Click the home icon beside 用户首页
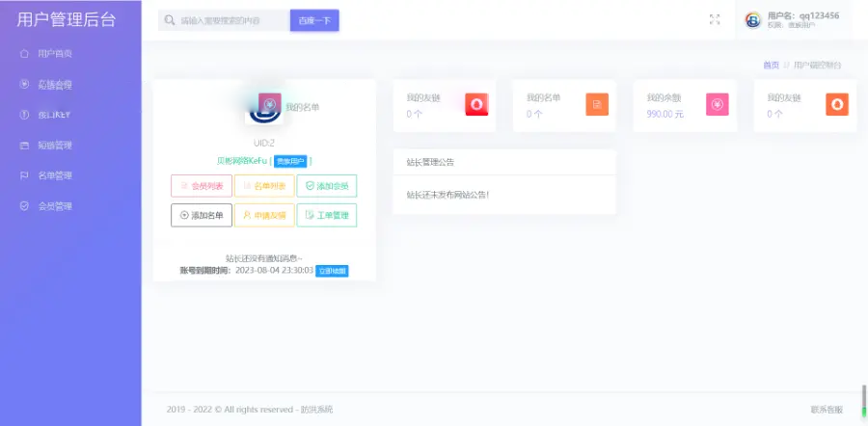Screen dimensions: 868x426 tap(24, 54)
